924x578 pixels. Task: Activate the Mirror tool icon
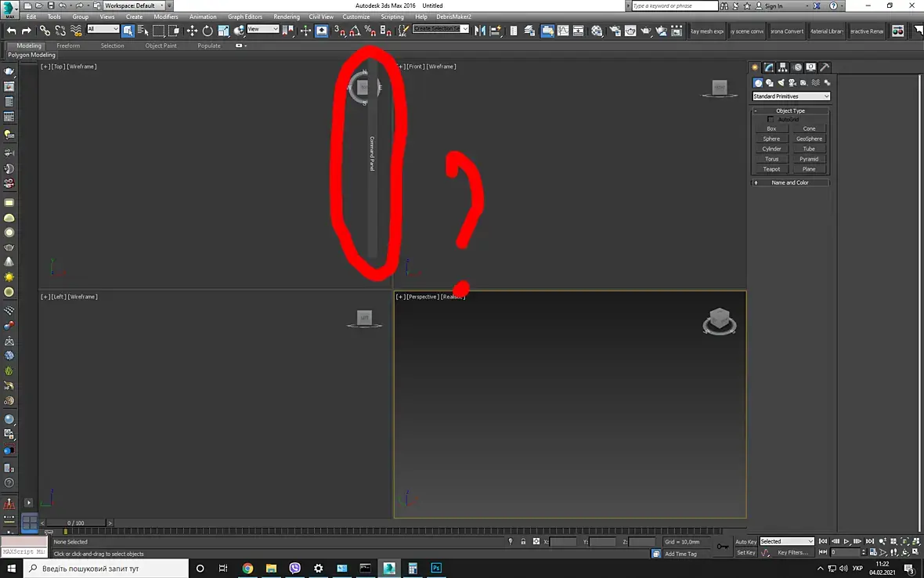(480, 31)
